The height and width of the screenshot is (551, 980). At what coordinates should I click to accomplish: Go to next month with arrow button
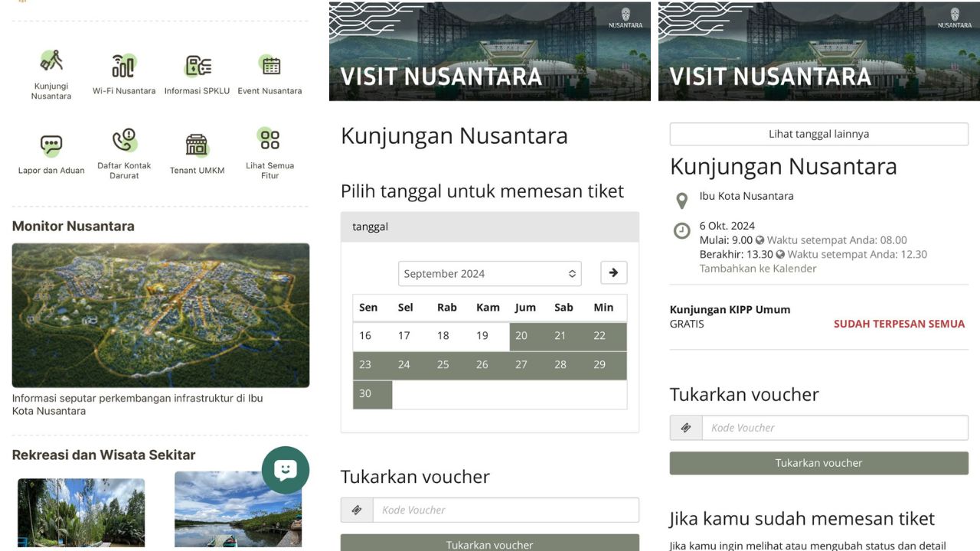click(x=613, y=273)
